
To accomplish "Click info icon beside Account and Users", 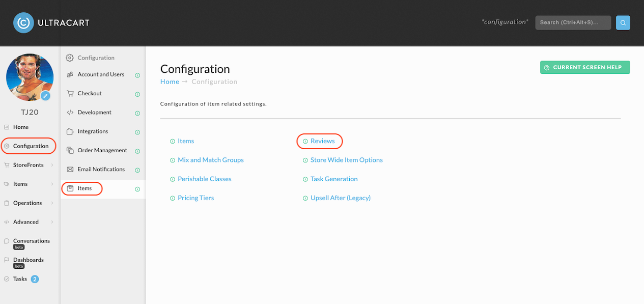I will 137,75.
